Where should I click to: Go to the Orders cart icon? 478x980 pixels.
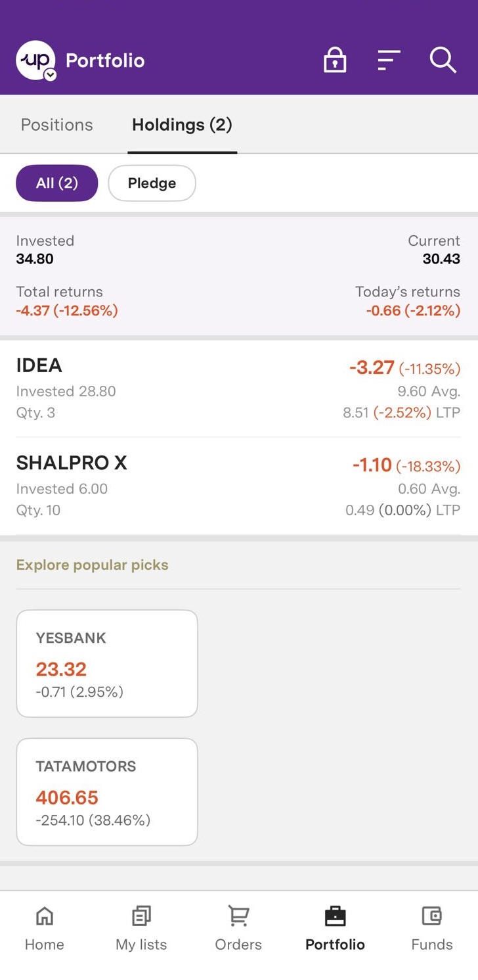point(238,916)
